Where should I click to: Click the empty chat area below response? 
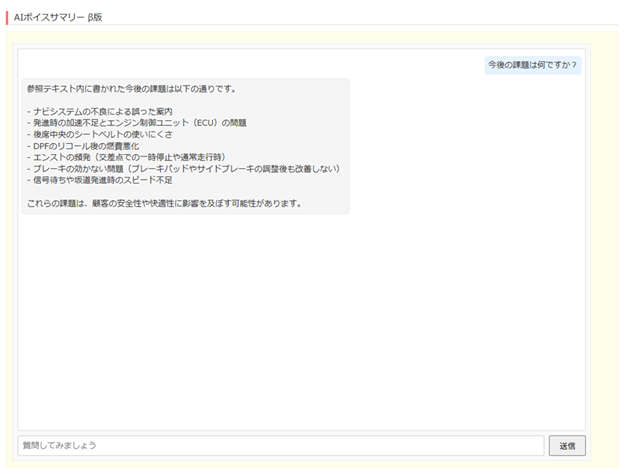pos(300,320)
